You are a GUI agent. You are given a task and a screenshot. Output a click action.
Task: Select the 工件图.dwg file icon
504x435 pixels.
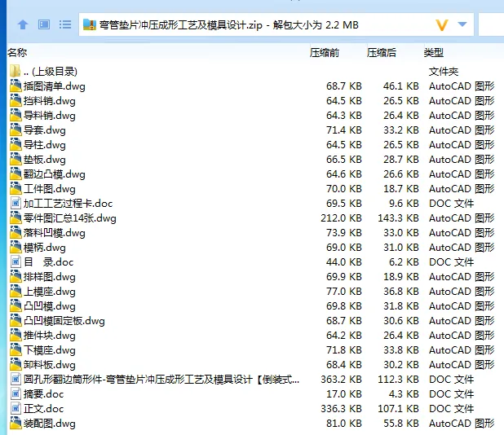[15, 189]
